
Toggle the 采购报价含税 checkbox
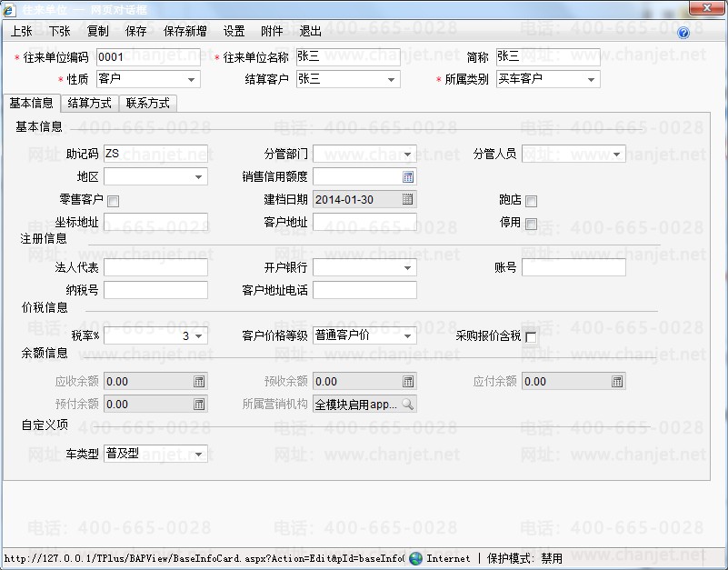click(x=531, y=337)
